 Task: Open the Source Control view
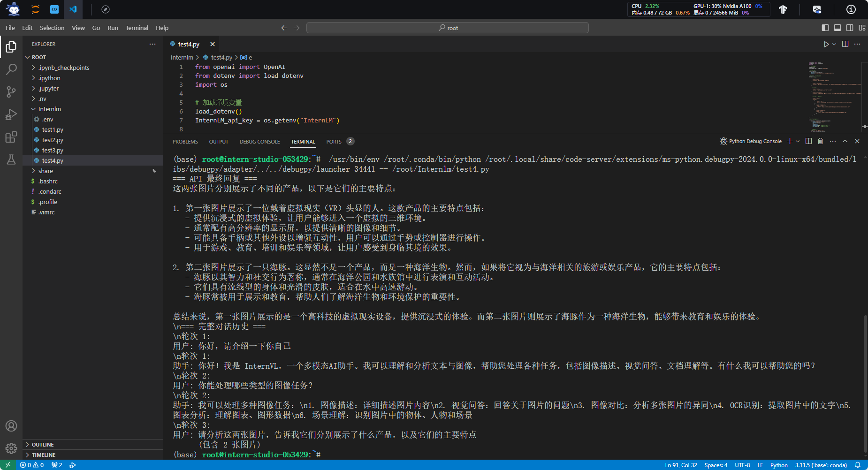click(x=11, y=92)
